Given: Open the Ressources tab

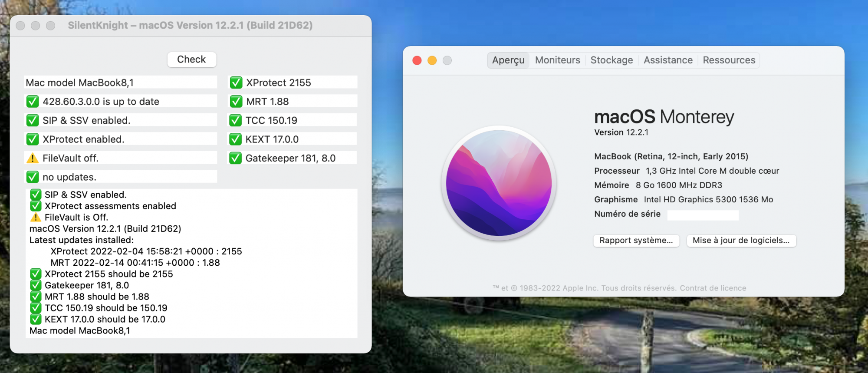Looking at the screenshot, I should click(x=729, y=60).
